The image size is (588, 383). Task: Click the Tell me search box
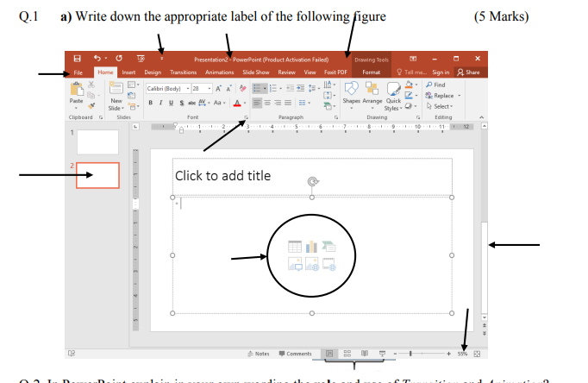click(412, 72)
